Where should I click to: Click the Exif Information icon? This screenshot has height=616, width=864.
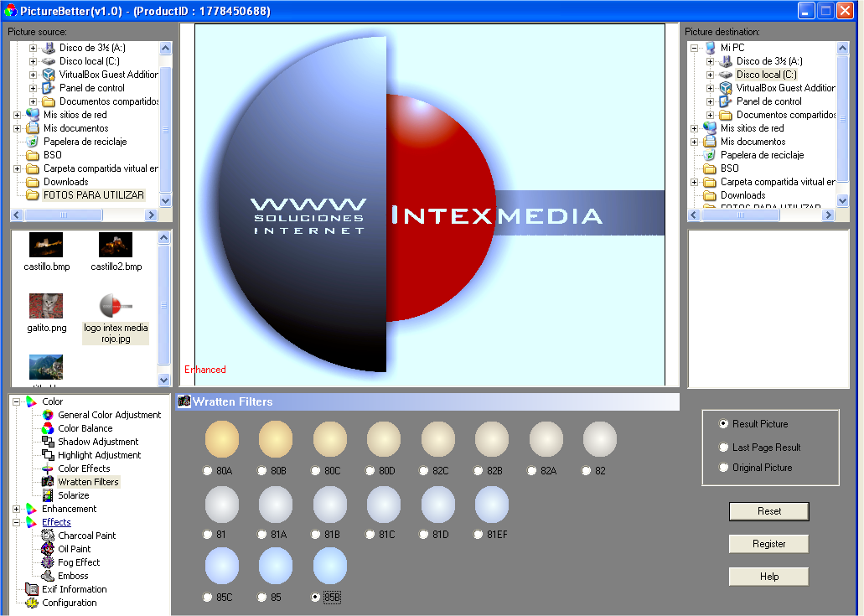[32, 589]
